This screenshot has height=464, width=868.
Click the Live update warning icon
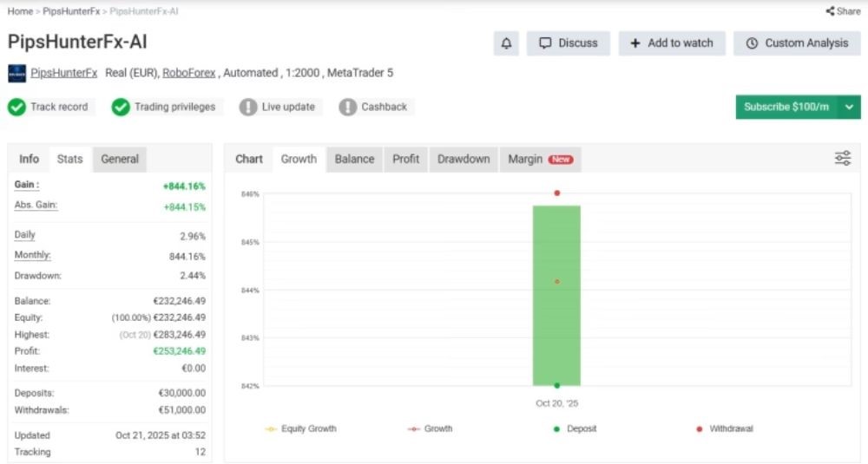tap(248, 107)
